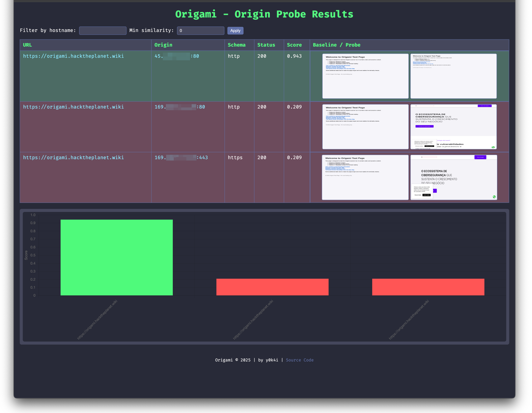Click the "Min similarity:" label
The width and height of the screenshot is (532, 413).
pos(151,30)
